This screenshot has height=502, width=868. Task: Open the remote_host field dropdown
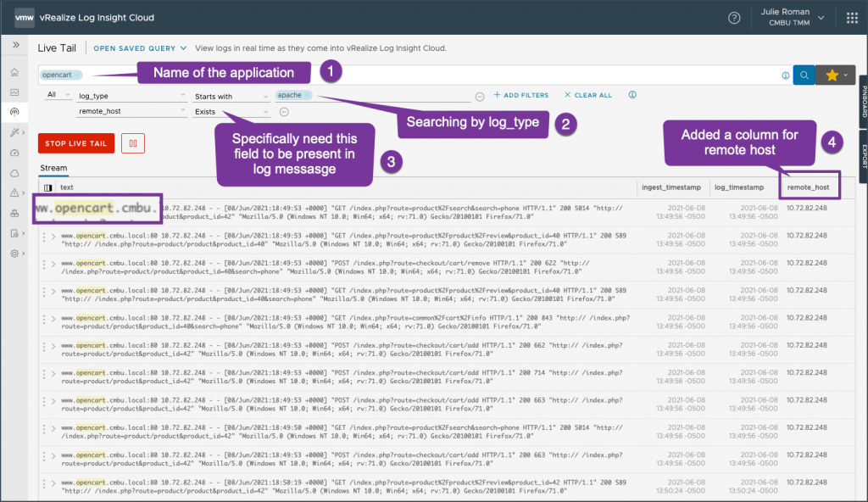131,111
